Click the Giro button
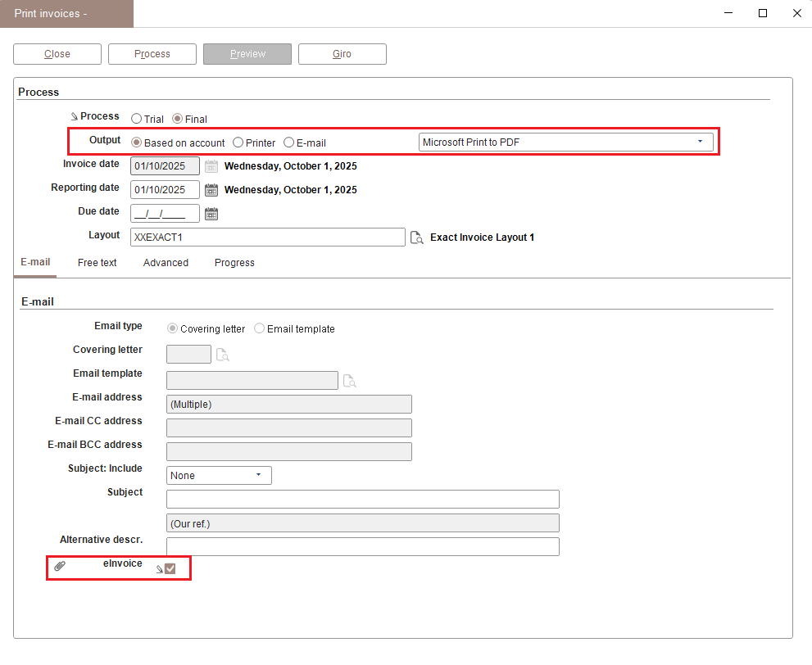The width and height of the screenshot is (812, 665). tap(342, 54)
